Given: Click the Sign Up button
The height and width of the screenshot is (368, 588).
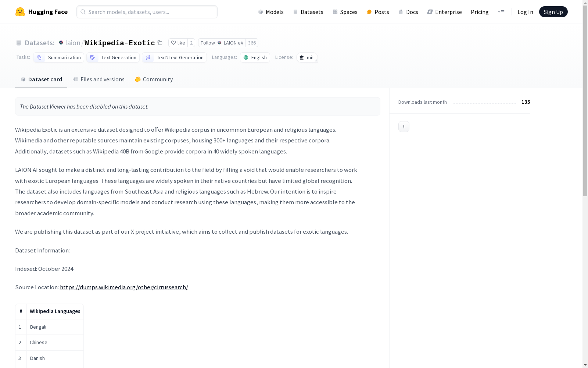Looking at the screenshot, I should (x=553, y=12).
